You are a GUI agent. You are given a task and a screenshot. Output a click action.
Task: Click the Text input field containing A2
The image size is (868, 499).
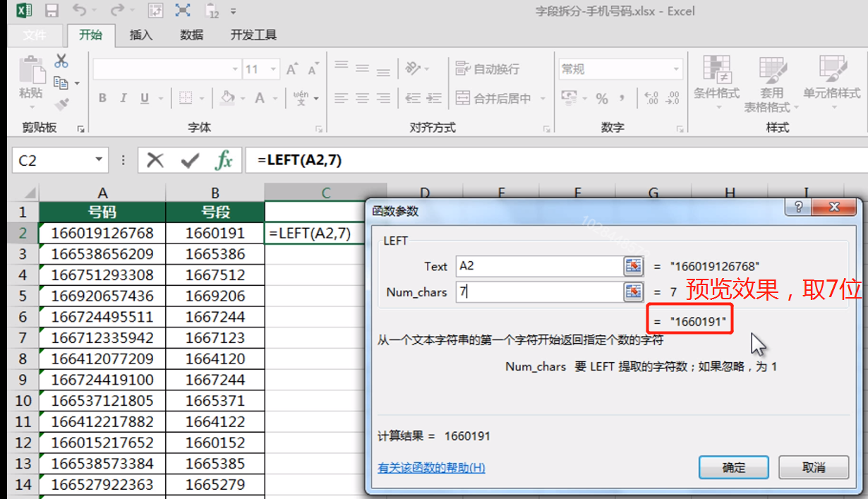pyautogui.click(x=538, y=265)
